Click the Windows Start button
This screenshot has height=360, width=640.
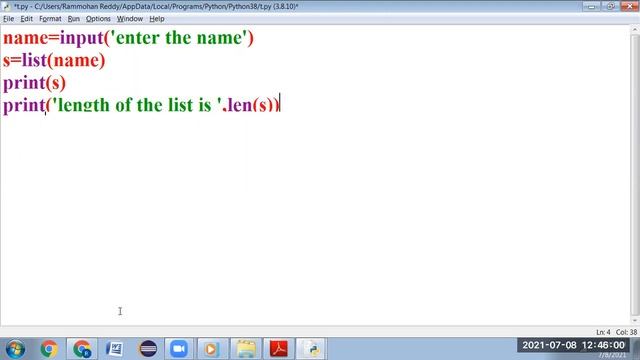(x=15, y=349)
